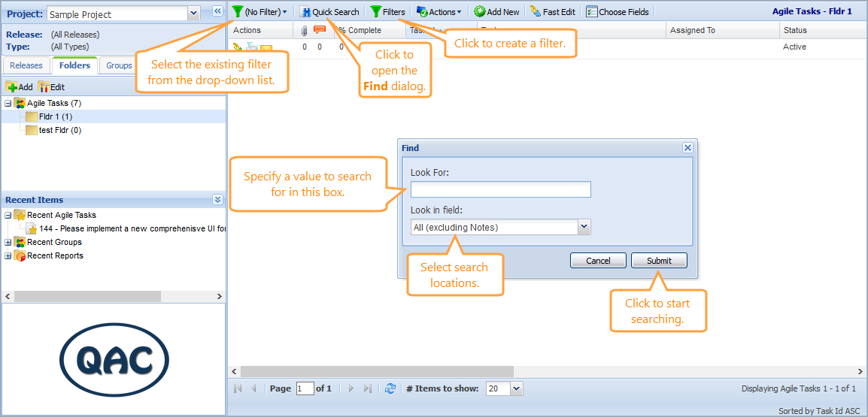This screenshot has width=868, height=417.
Task: Click Submit in the Find dialog
Action: pyautogui.click(x=659, y=261)
